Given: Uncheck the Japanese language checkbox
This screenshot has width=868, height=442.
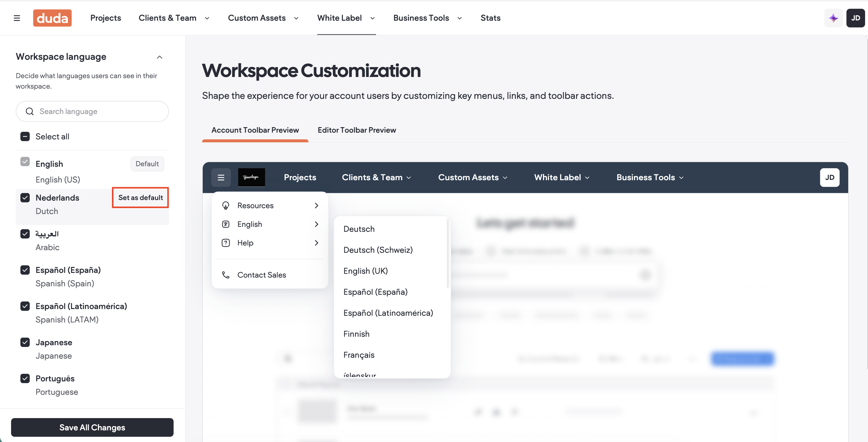Looking at the screenshot, I should (25, 342).
